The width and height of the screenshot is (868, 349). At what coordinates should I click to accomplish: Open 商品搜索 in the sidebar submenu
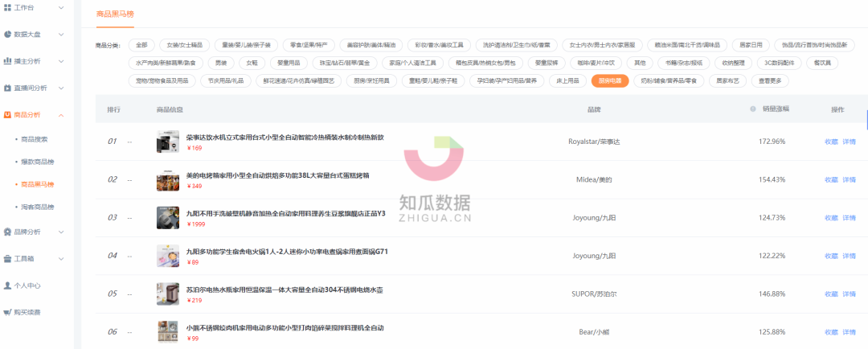(x=34, y=139)
